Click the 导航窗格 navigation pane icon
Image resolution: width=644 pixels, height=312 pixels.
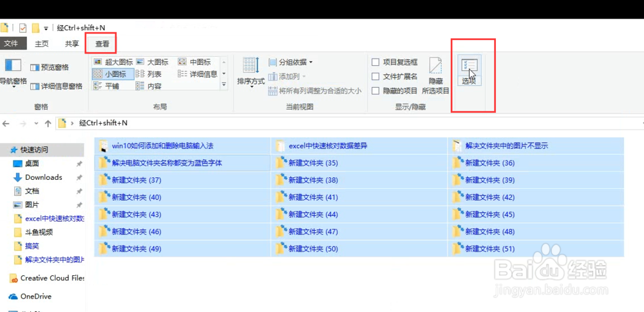pyautogui.click(x=12, y=65)
